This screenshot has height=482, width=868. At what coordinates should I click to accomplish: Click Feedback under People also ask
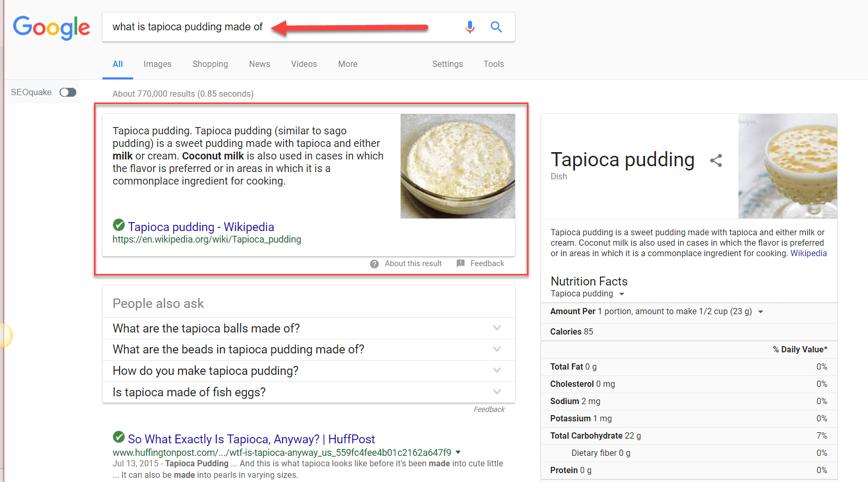pos(489,409)
